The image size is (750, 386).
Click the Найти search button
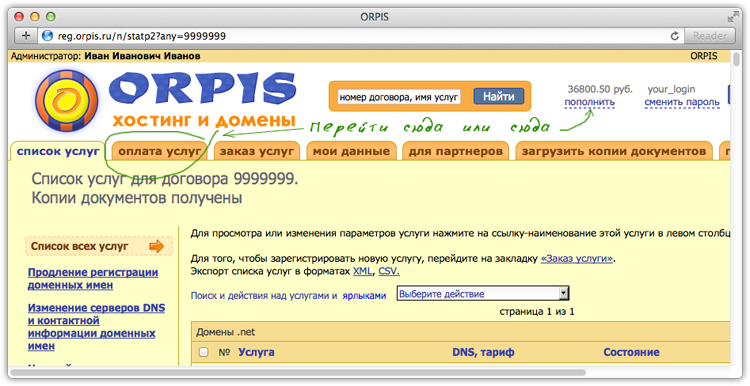[x=498, y=97]
